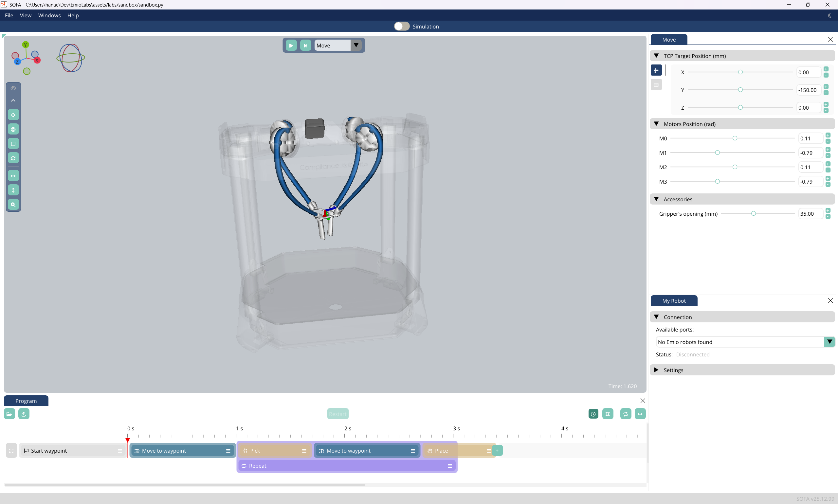Open the Windows menu
838x504 pixels.
[49, 16]
